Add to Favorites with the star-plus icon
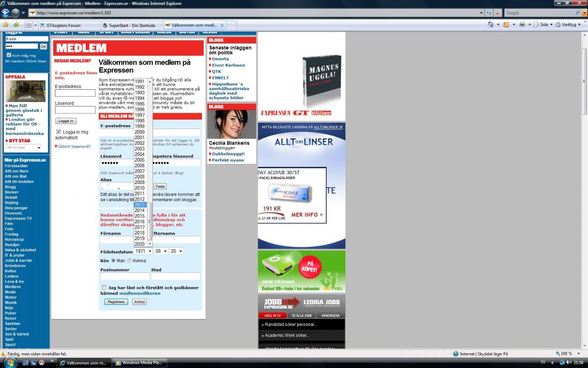The image size is (588, 368). coord(16,25)
